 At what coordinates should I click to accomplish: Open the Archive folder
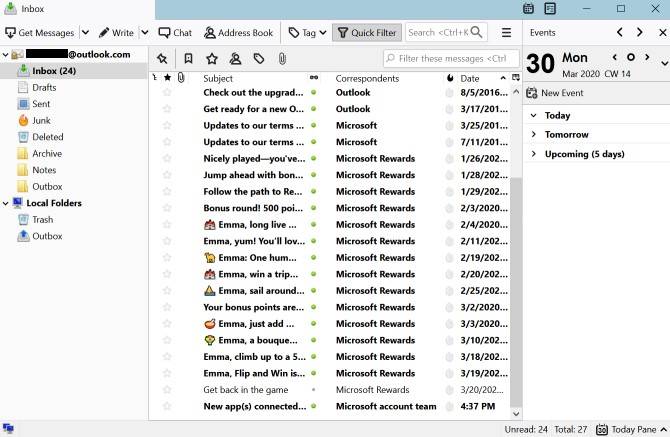coord(47,154)
